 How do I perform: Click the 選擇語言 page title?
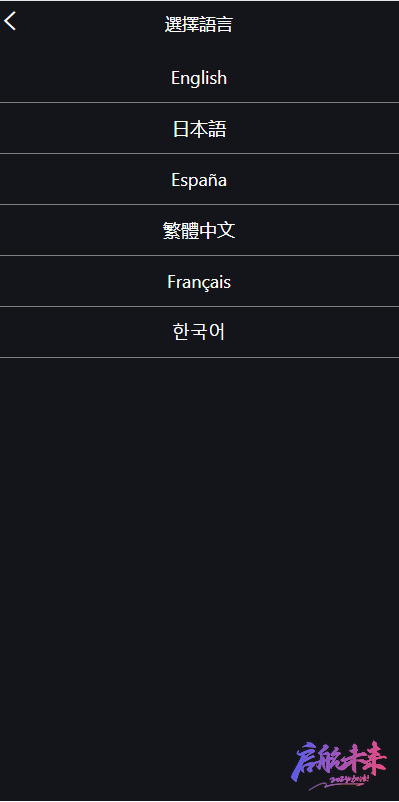pos(199,24)
